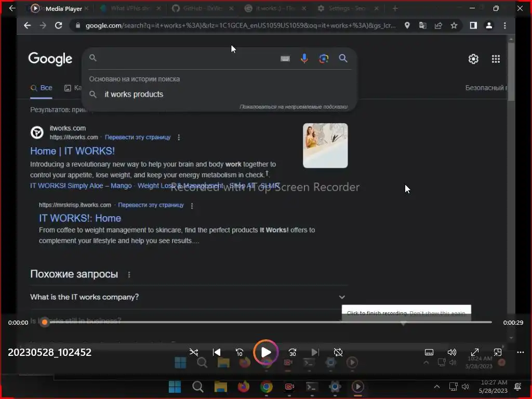Open File Explorer from taskbar

click(220, 387)
